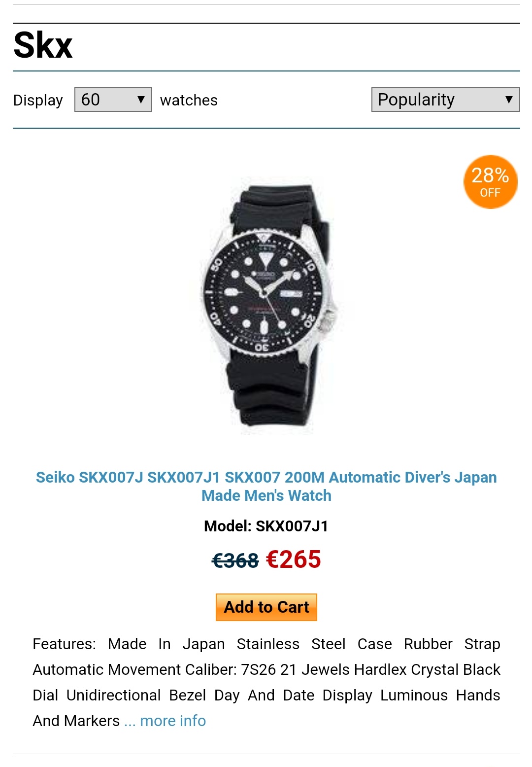Click the arrow on the Popularity sort box
Viewport: 532px width, 767px height.
tap(509, 100)
